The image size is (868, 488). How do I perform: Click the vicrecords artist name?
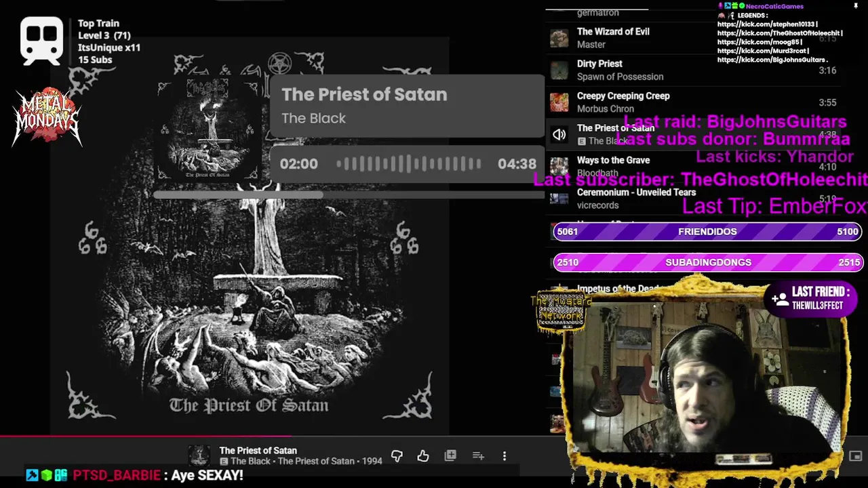(597, 205)
